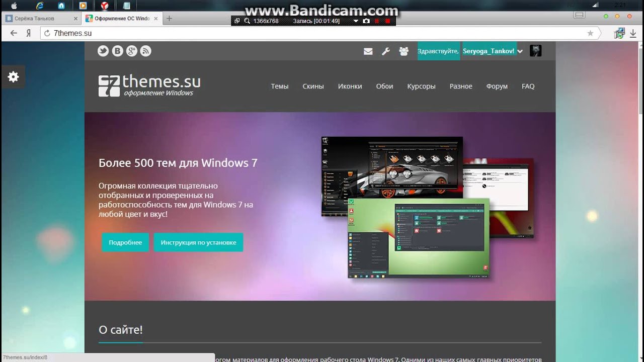Open the Разное menu
This screenshot has width=644, height=362.
(x=461, y=86)
